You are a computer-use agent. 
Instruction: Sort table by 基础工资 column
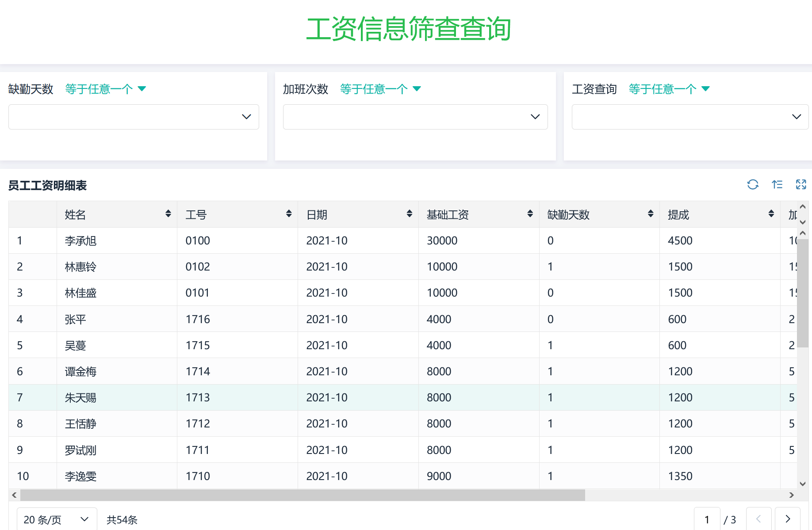[x=530, y=214]
